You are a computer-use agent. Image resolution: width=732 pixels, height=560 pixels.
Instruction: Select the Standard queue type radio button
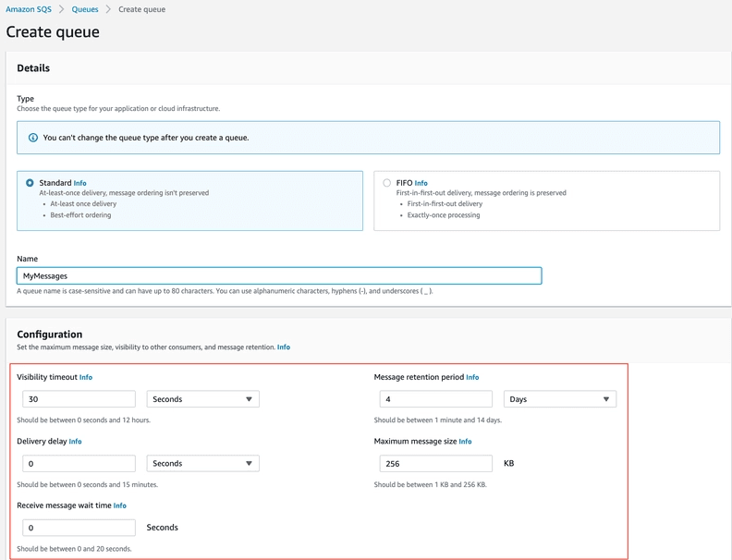(x=30, y=183)
